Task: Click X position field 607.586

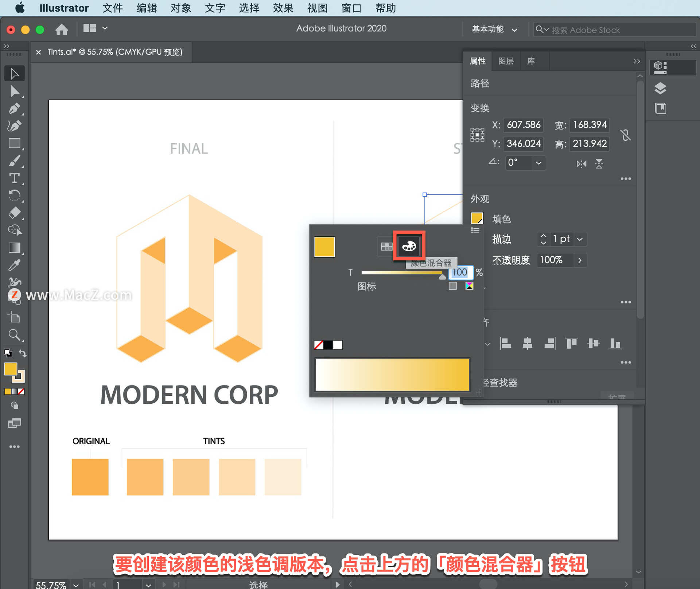Action: point(524,125)
